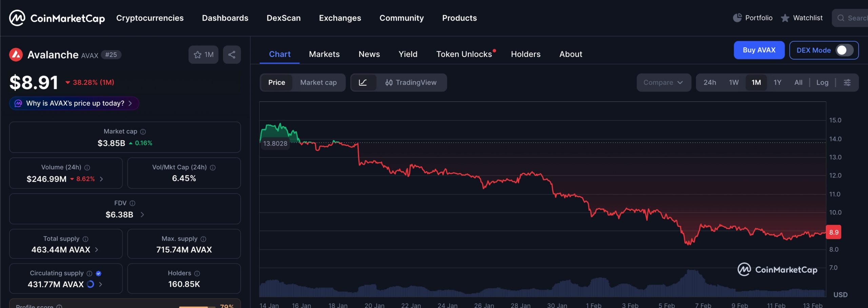
Task: Select the line chart icon view
Action: coord(363,83)
